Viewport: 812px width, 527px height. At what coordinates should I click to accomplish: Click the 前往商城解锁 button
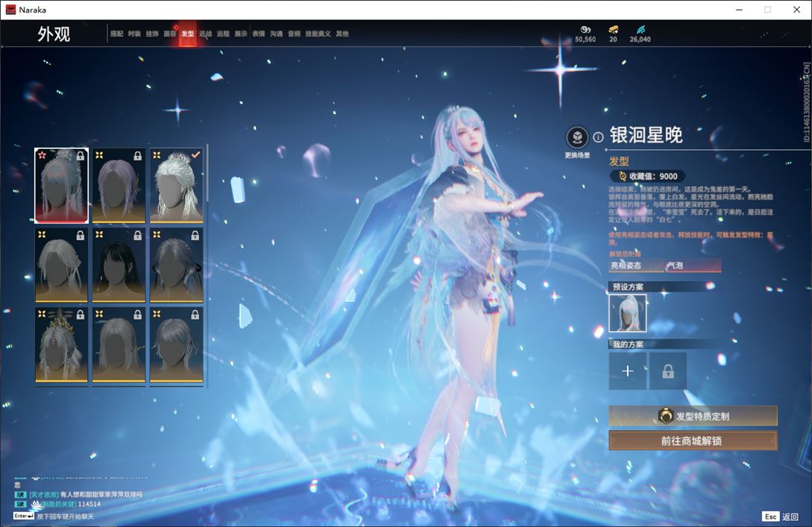click(693, 441)
